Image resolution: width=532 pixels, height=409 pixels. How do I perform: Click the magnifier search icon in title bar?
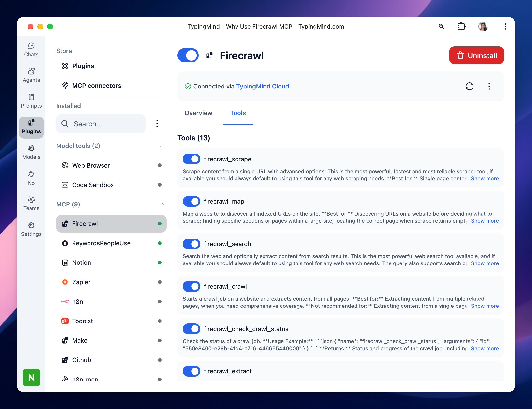pos(441,27)
